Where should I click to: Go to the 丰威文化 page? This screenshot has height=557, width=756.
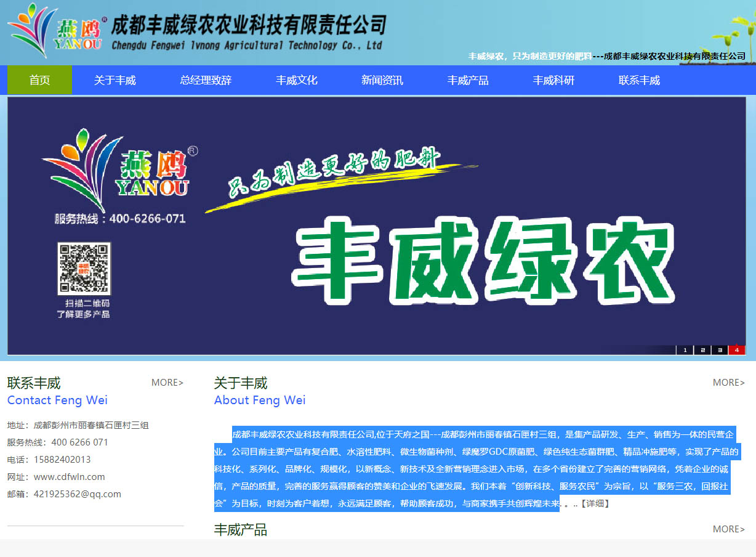(297, 80)
